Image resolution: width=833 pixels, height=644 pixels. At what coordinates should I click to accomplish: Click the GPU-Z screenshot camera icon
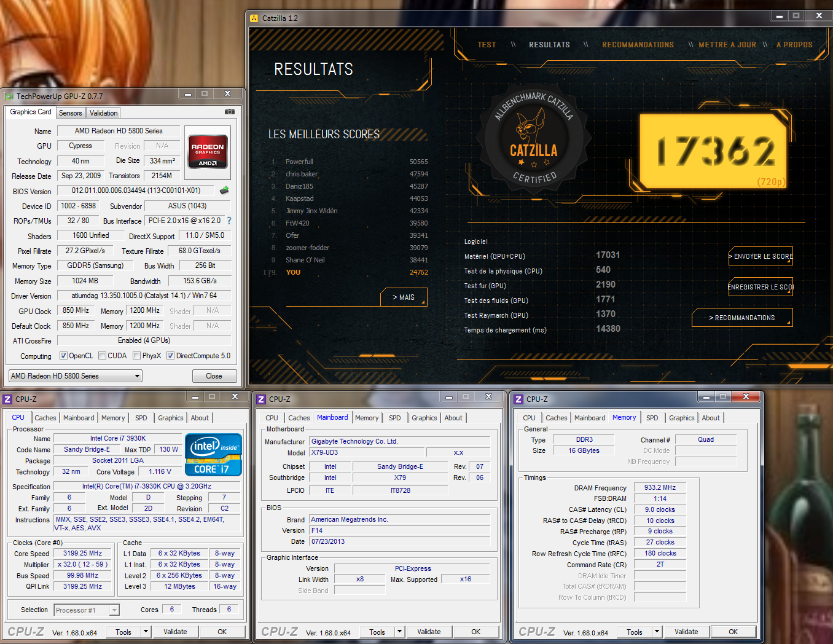(x=229, y=112)
